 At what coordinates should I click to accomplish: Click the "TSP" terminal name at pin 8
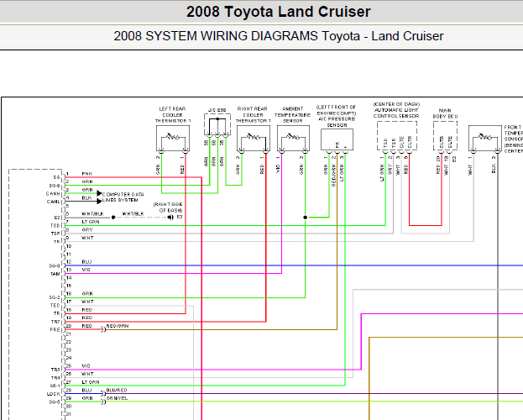[x=55, y=234]
